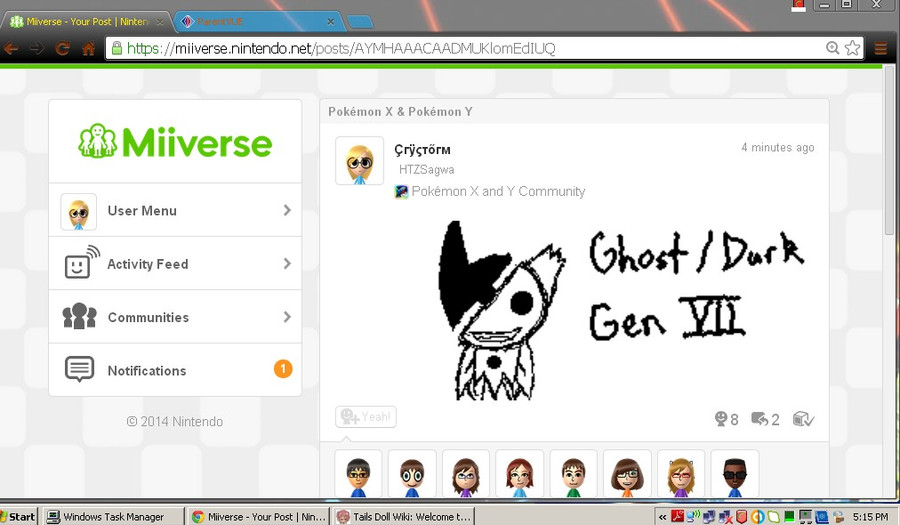Expand the Activity Feed chevron
Viewport: 900px width, 525px height.
(x=287, y=263)
